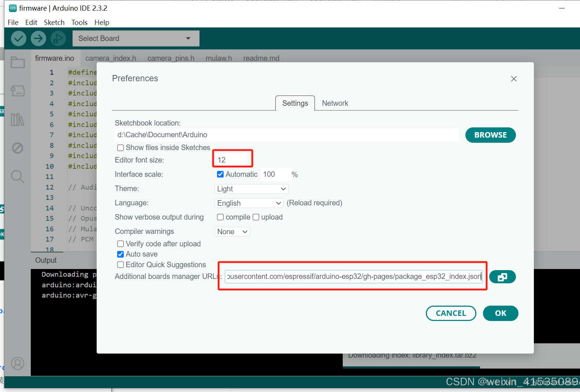580x392 pixels.
Task: Click the CANCEL button
Action: (451, 313)
